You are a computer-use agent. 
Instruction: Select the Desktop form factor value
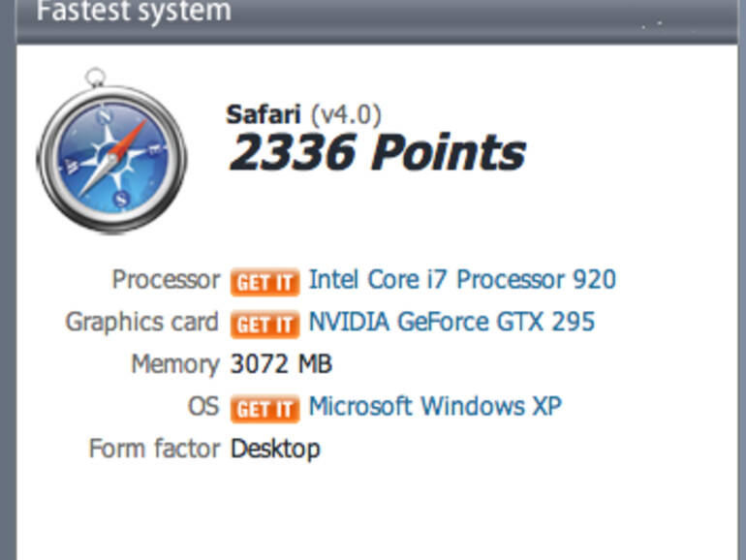click(275, 449)
